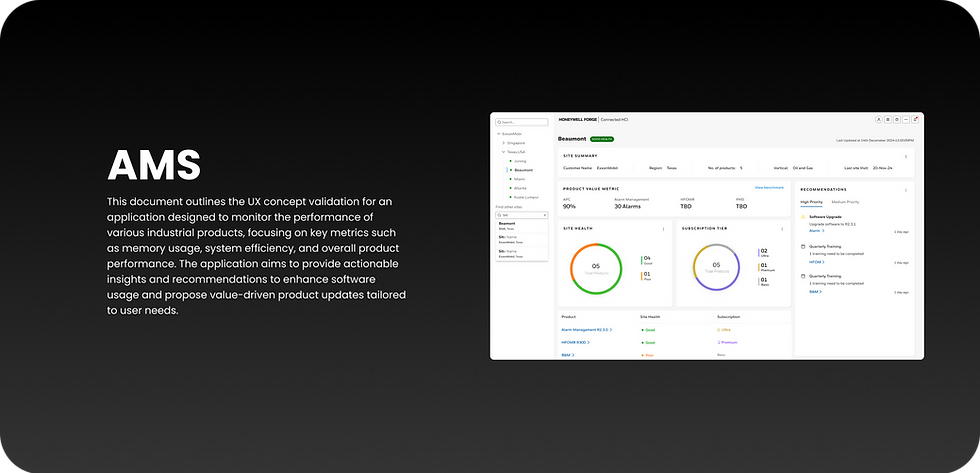Expand the Singapore tree node
Viewport: 980px width, 473px height.
(x=504, y=143)
